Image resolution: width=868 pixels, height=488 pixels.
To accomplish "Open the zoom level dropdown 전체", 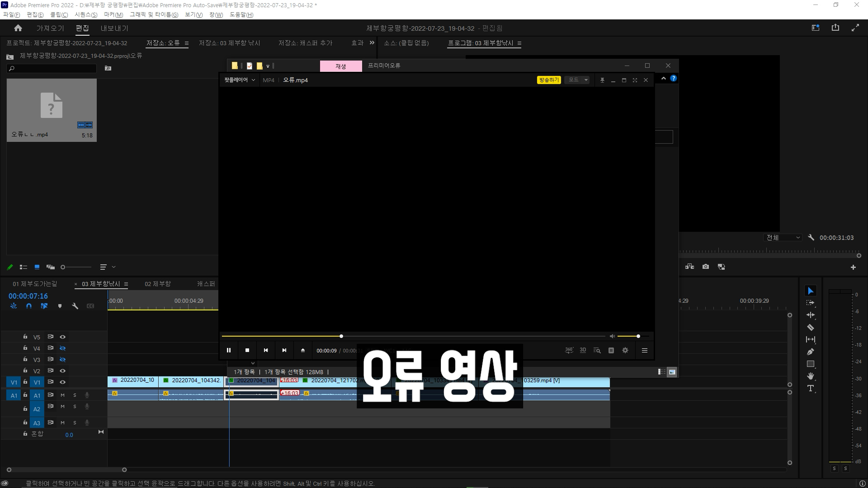I will 783,238.
